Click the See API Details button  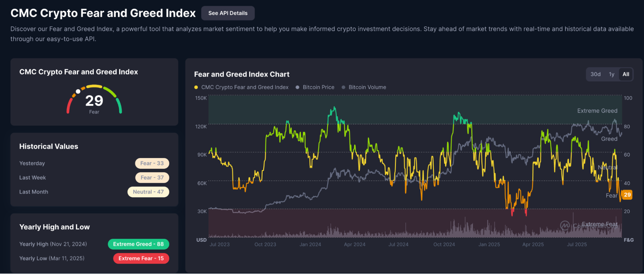coord(228,13)
